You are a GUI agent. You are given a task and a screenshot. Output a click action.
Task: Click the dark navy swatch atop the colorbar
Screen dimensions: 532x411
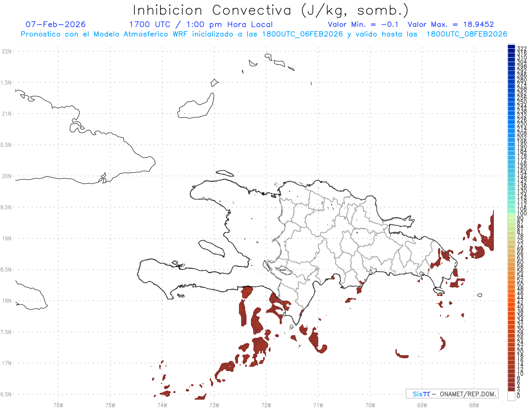click(511, 47)
